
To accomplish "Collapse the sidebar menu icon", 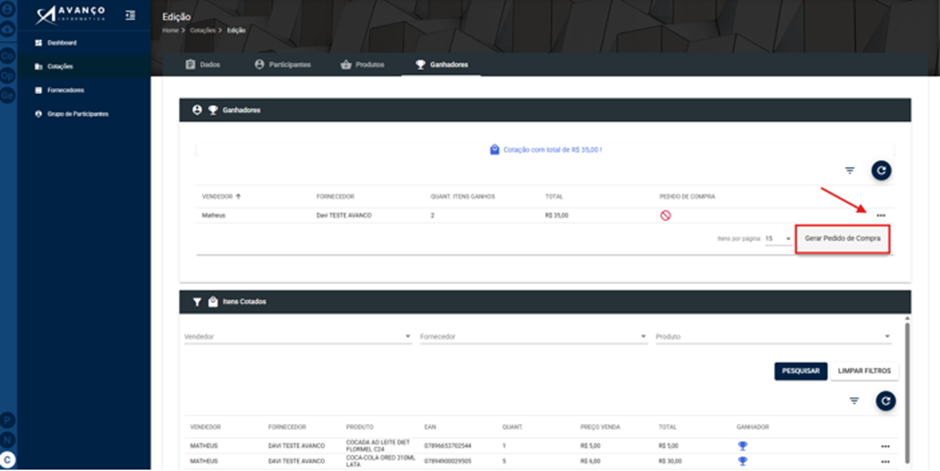I will (130, 16).
